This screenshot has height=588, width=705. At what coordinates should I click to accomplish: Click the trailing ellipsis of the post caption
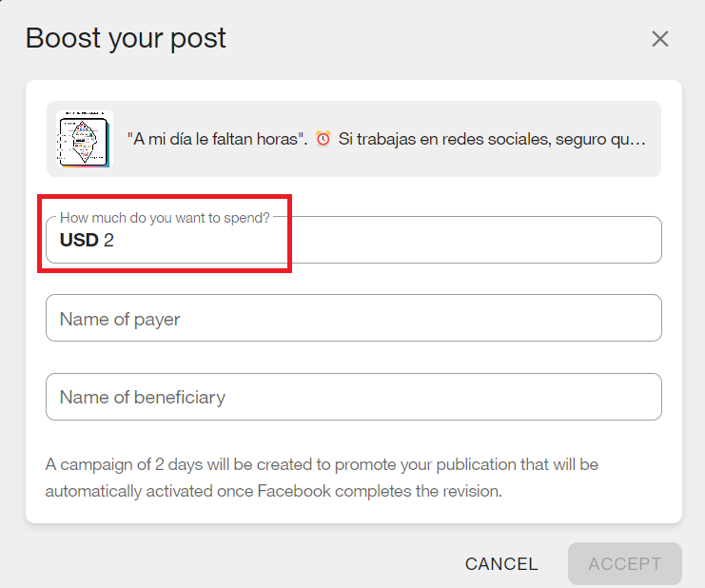(x=640, y=139)
